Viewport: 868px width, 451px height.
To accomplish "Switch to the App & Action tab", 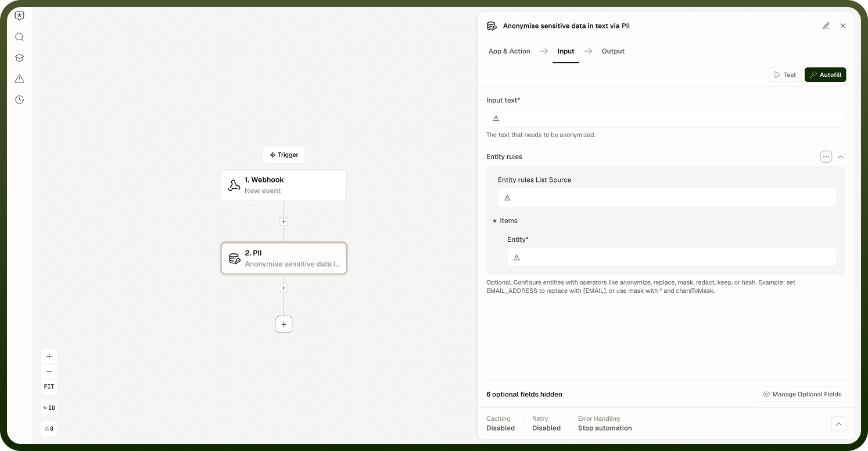I will click(x=509, y=51).
